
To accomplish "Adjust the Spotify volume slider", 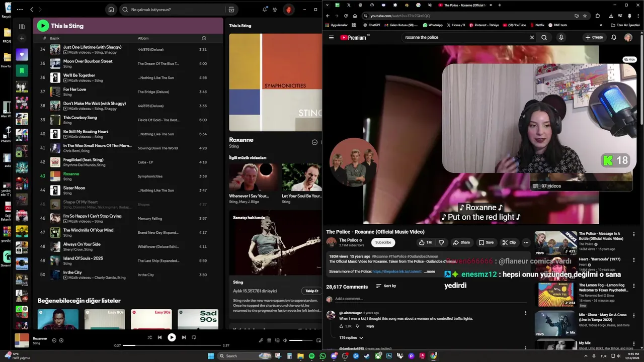I will tap(301, 340).
